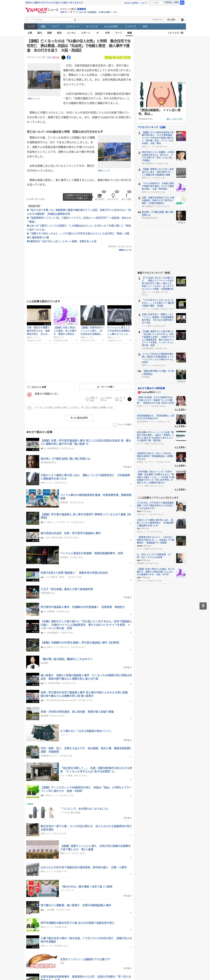Open the main article crime scene photo

click(x=44, y=80)
